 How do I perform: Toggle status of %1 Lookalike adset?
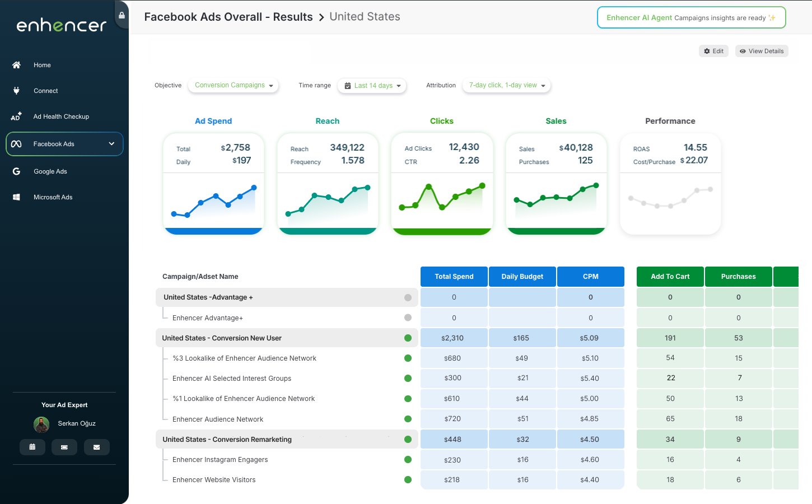coord(408,398)
